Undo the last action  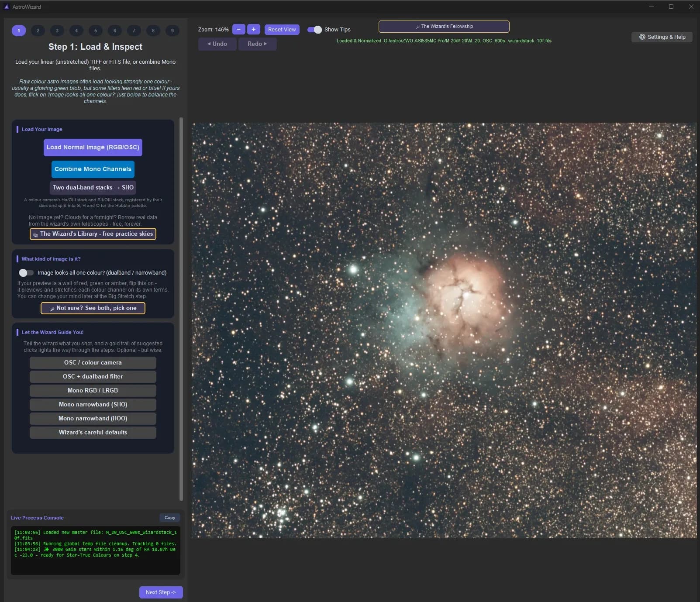point(217,44)
